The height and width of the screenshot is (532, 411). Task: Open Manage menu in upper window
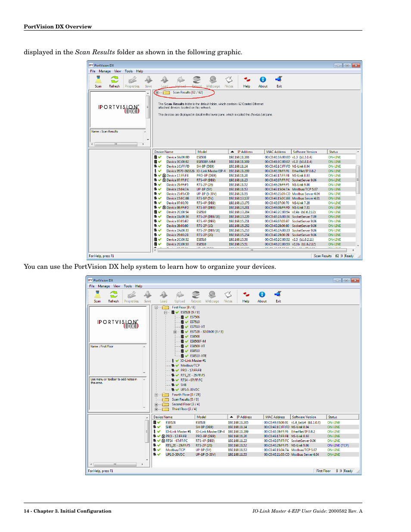105,71
